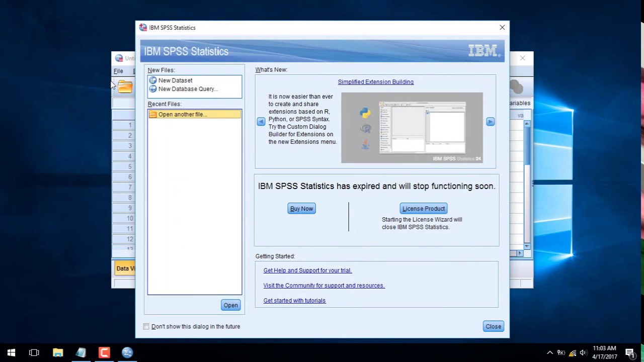Click the License Product button
The image size is (644, 362).
tap(424, 209)
